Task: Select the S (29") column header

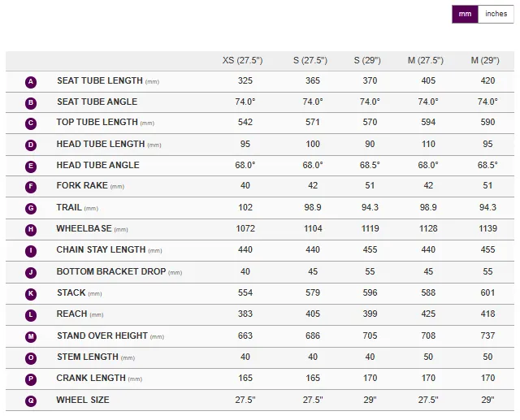Action: [367, 60]
